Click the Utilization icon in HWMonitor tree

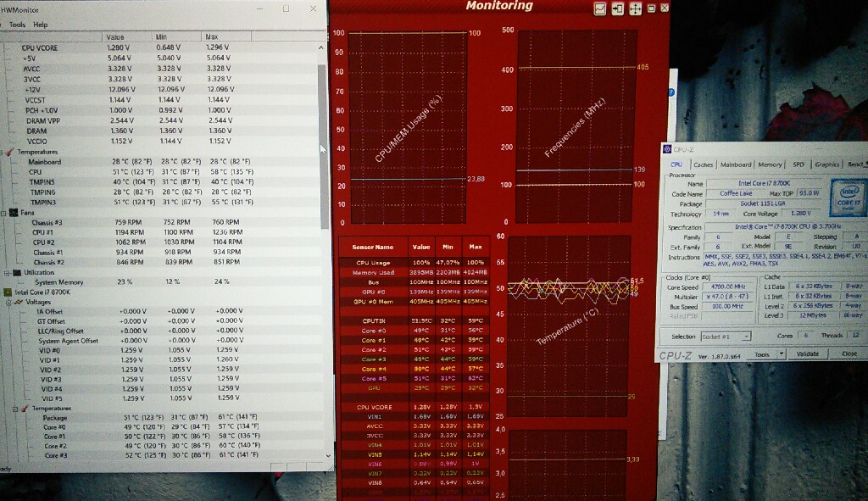[x=17, y=272]
